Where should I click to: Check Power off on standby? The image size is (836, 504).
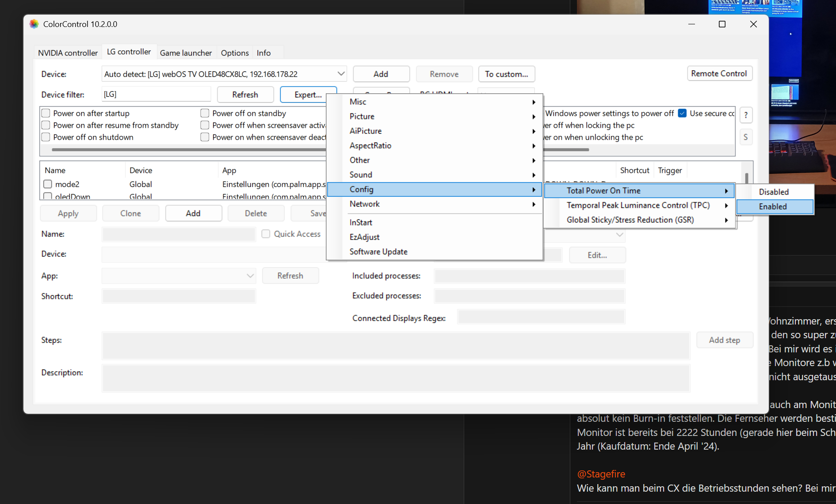tap(204, 113)
